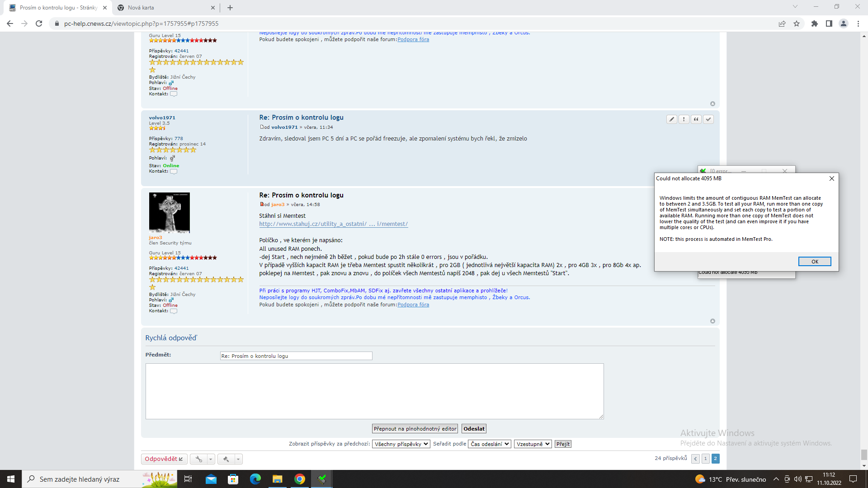868x488 pixels.
Task: Click the quote post icon
Action: coord(696,119)
